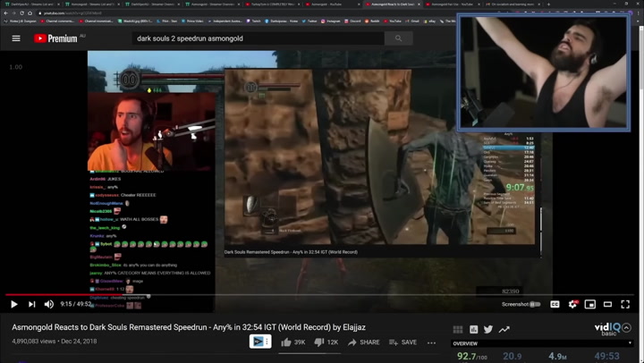Viewport: 644px width, 363px height.
Task: Turn on closed captions (CC)
Action: pyautogui.click(x=555, y=304)
